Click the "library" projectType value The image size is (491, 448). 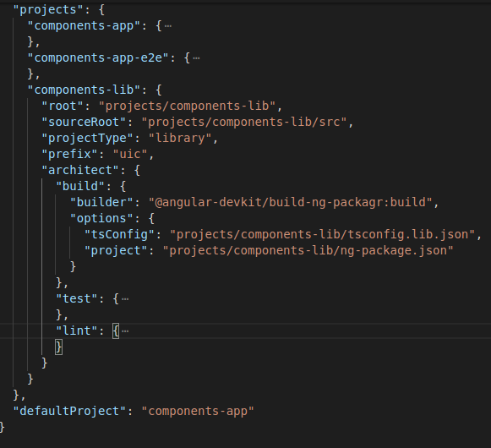[180, 138]
